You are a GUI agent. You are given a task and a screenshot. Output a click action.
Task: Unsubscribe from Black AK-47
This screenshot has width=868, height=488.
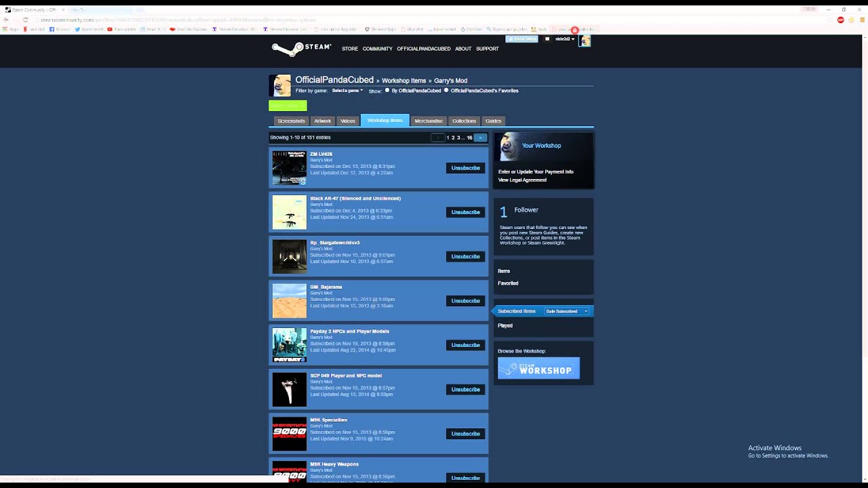pos(465,212)
